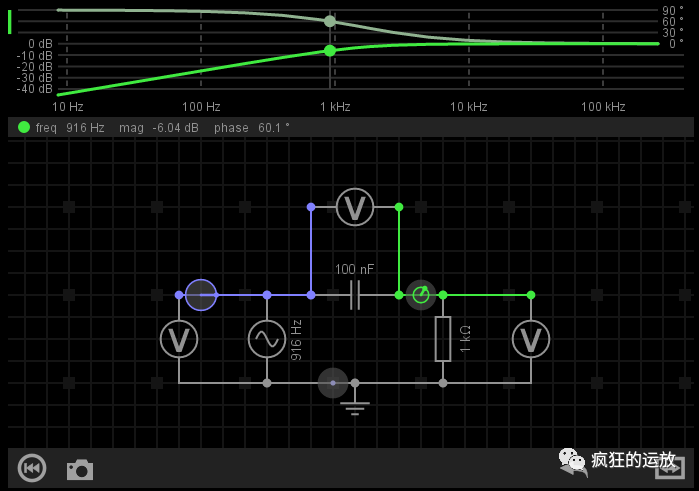Take a snapshot with the camera icon
This screenshot has height=491, width=699.
click(80, 470)
